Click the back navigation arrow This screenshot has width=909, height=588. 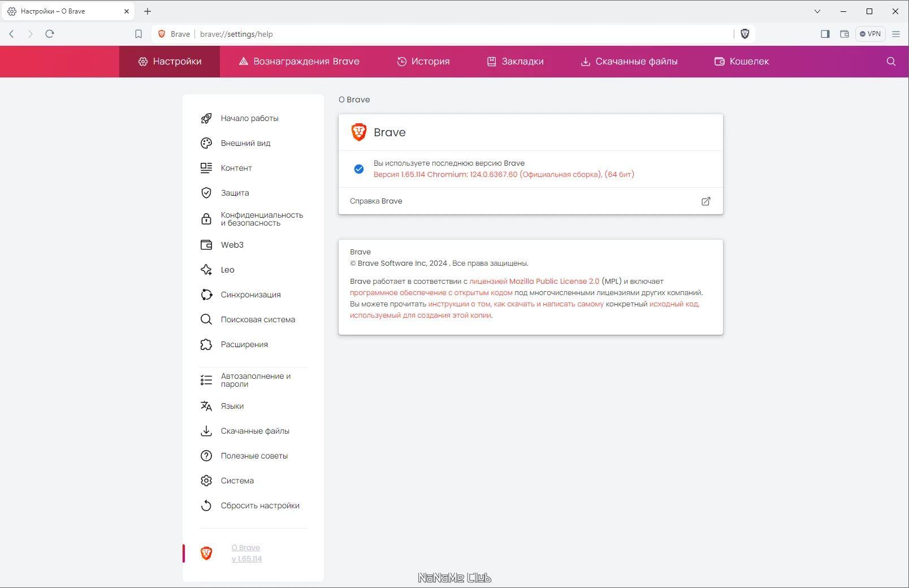[11, 34]
